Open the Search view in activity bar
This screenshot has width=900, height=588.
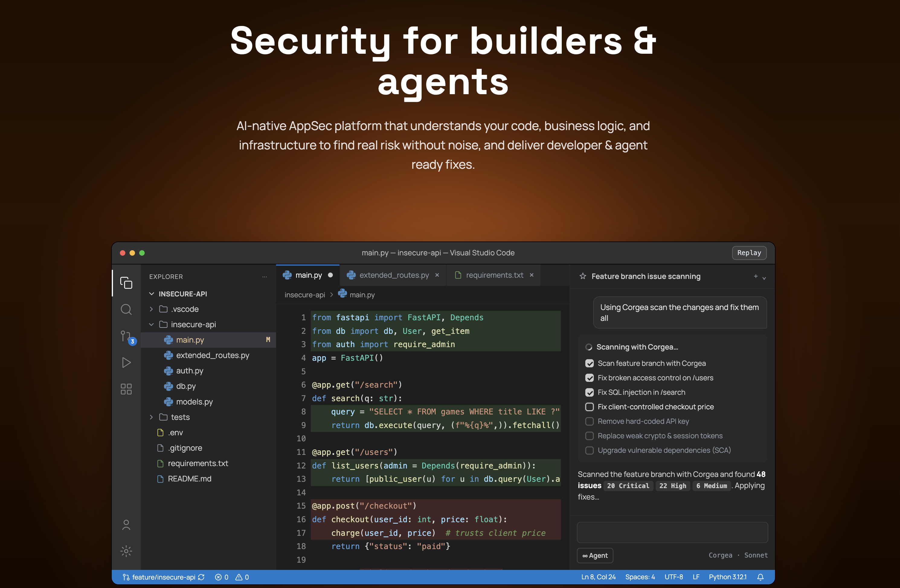coord(126,309)
